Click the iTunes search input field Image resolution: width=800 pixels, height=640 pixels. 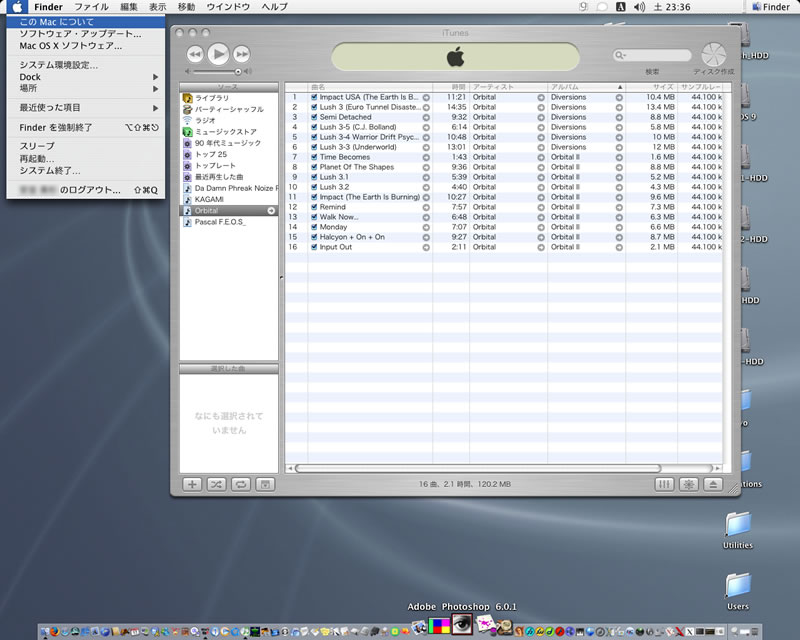pos(653,55)
